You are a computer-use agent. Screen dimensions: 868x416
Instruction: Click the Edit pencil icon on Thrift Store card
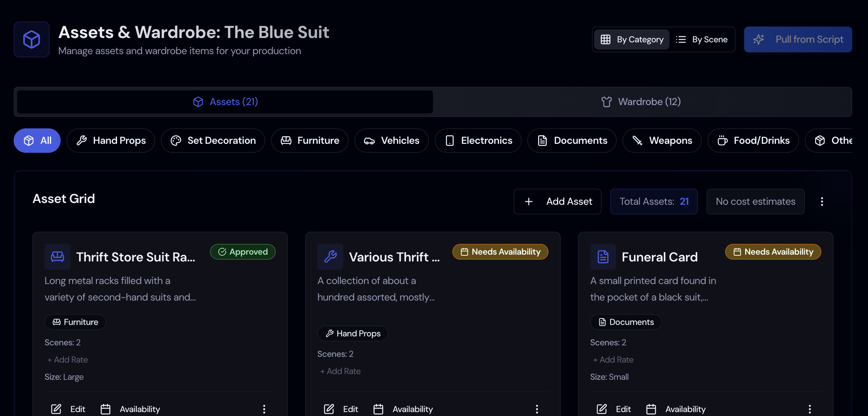pos(56,409)
